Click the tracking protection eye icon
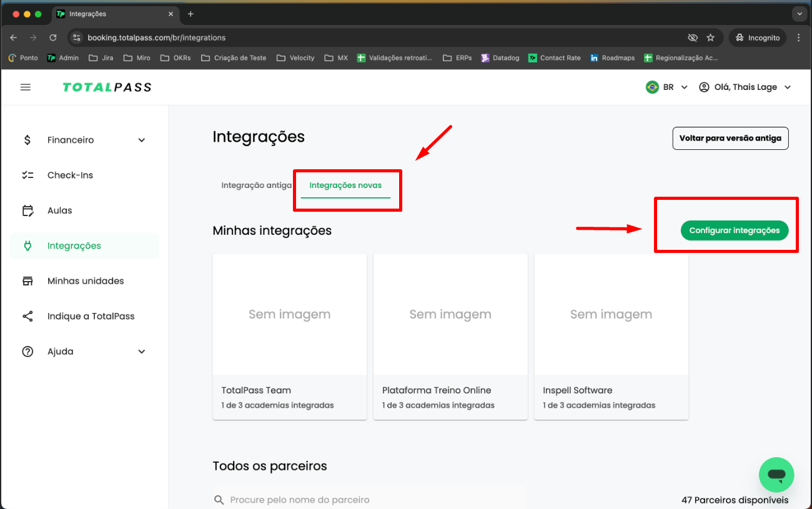The image size is (812, 509). (692, 37)
